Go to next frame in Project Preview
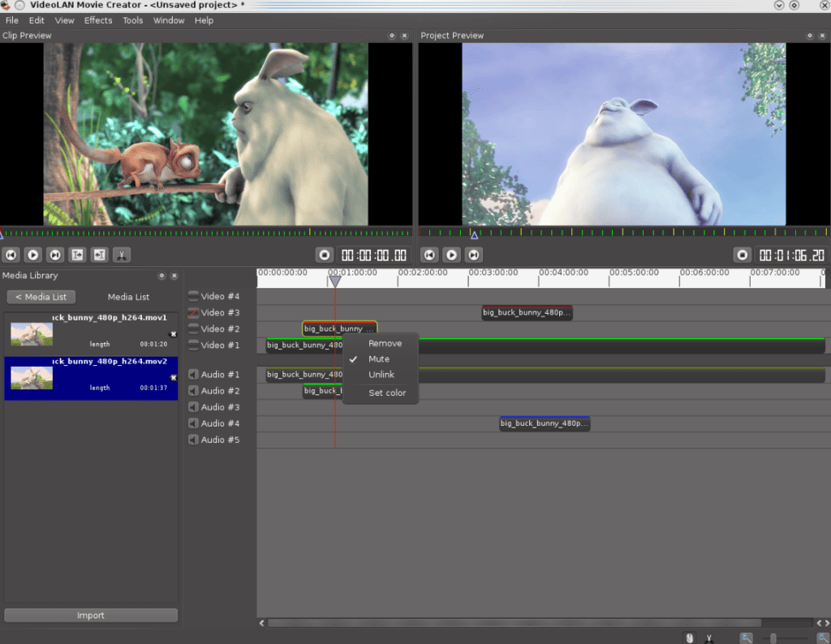Viewport: 831px width, 644px height. (474, 255)
